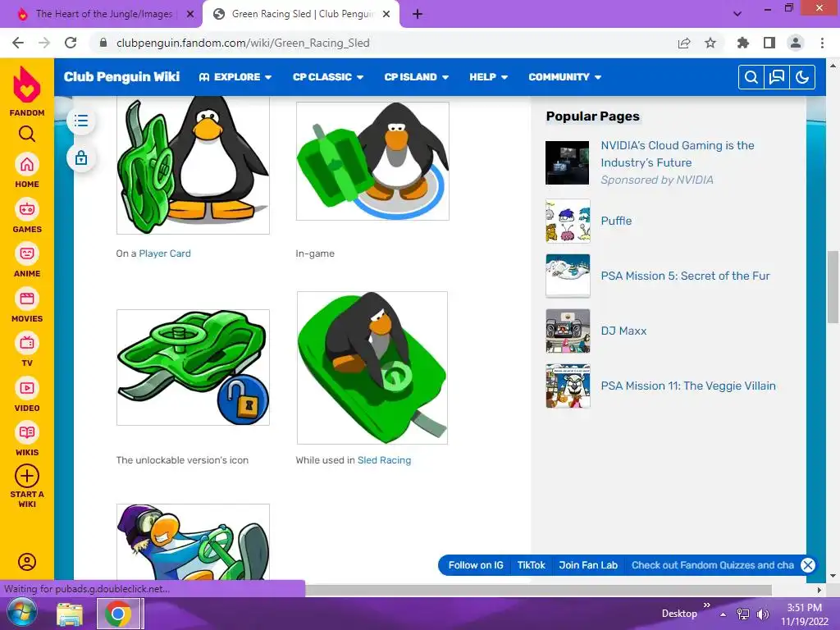Open the Anime section in the sidebar

[x=27, y=260]
